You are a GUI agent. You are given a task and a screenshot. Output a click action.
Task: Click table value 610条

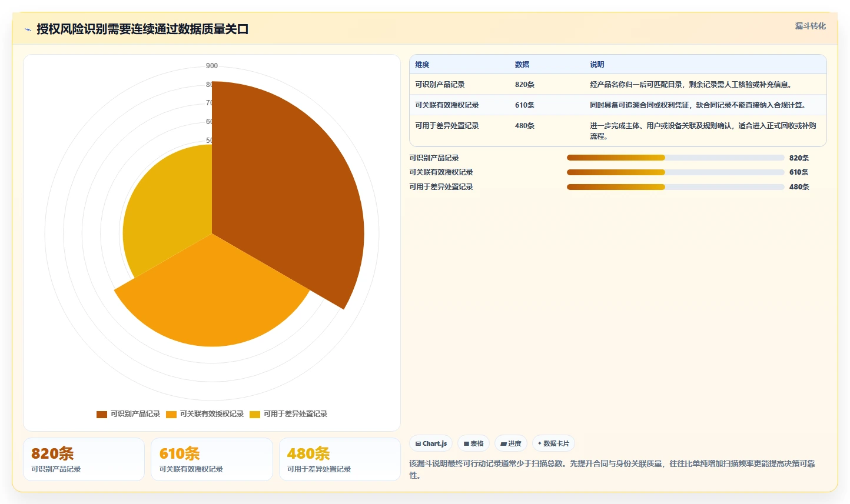point(524,105)
